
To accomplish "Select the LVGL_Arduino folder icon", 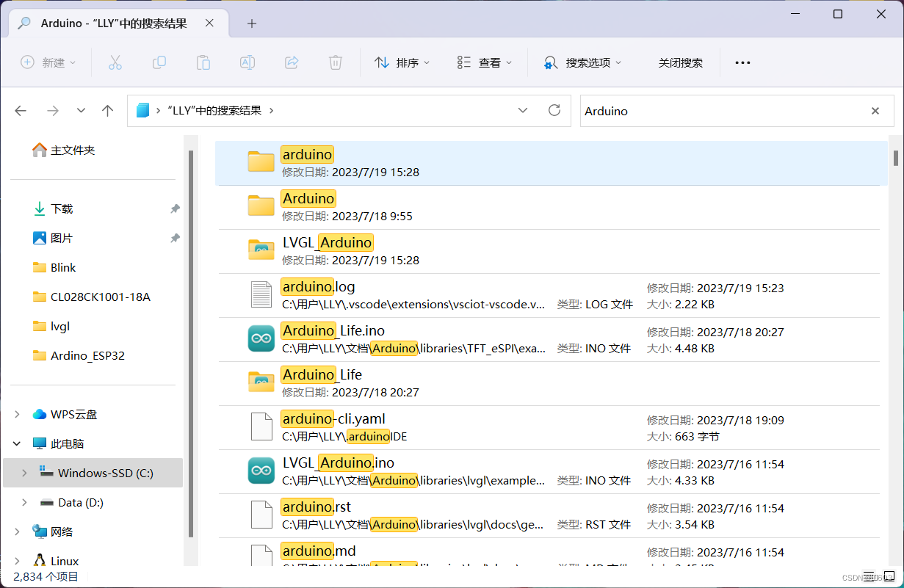I will click(261, 250).
